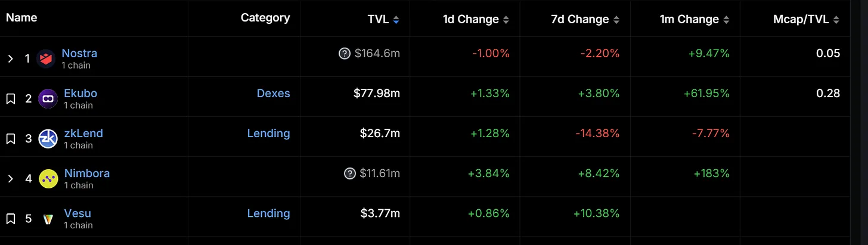
Task: Bookmark the Ekubo protocol row
Action: click(10, 99)
